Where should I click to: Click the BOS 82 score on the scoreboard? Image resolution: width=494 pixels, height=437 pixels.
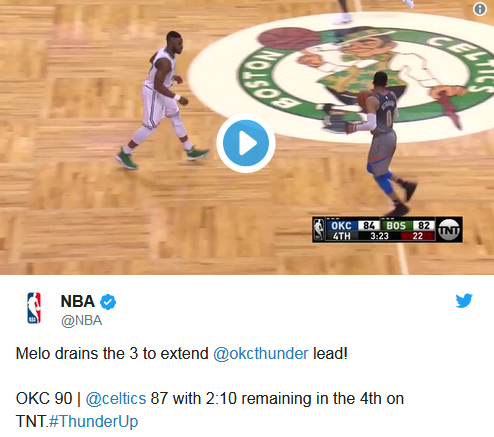[x=408, y=226]
